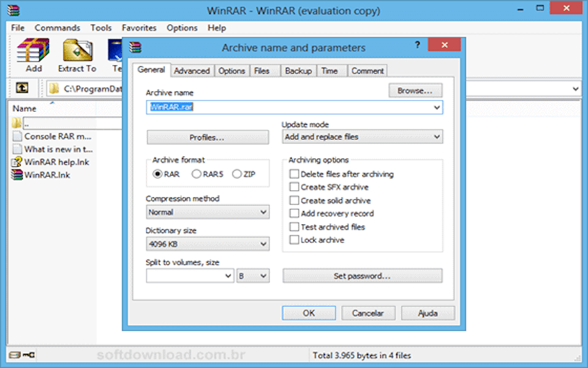This screenshot has height=368, width=588.
Task: Open the Compression method dropdown
Action: click(x=208, y=212)
